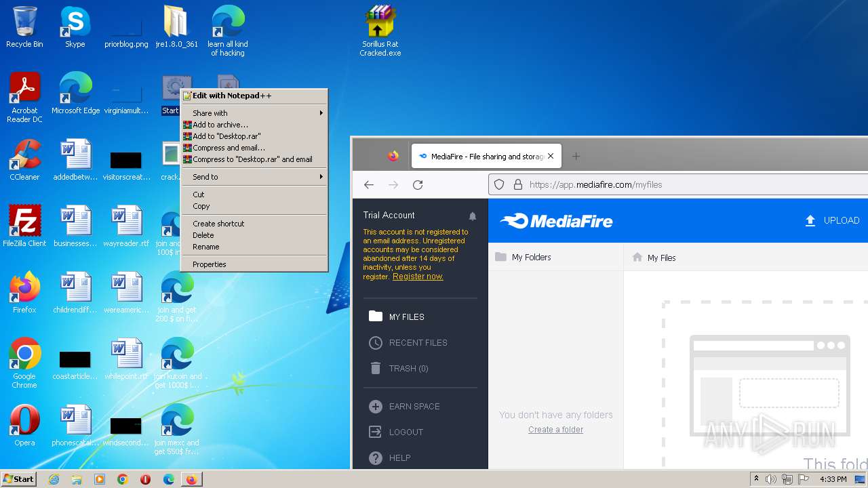Select the Opera desktop shortcut

coord(24,426)
